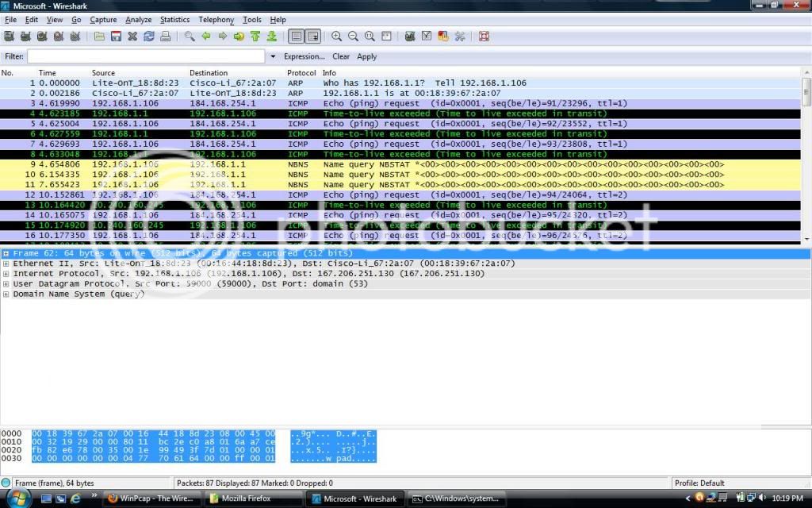Click the Zoom in icon

pyautogui.click(x=337, y=37)
